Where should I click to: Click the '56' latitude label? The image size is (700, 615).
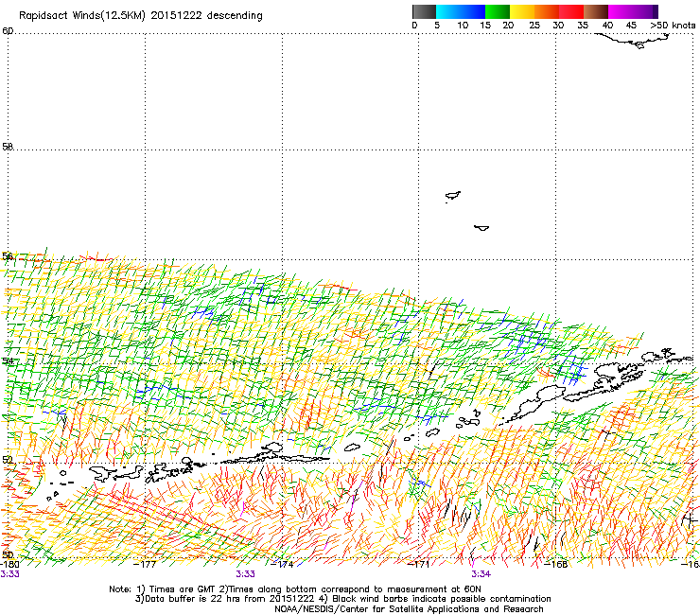[8, 256]
